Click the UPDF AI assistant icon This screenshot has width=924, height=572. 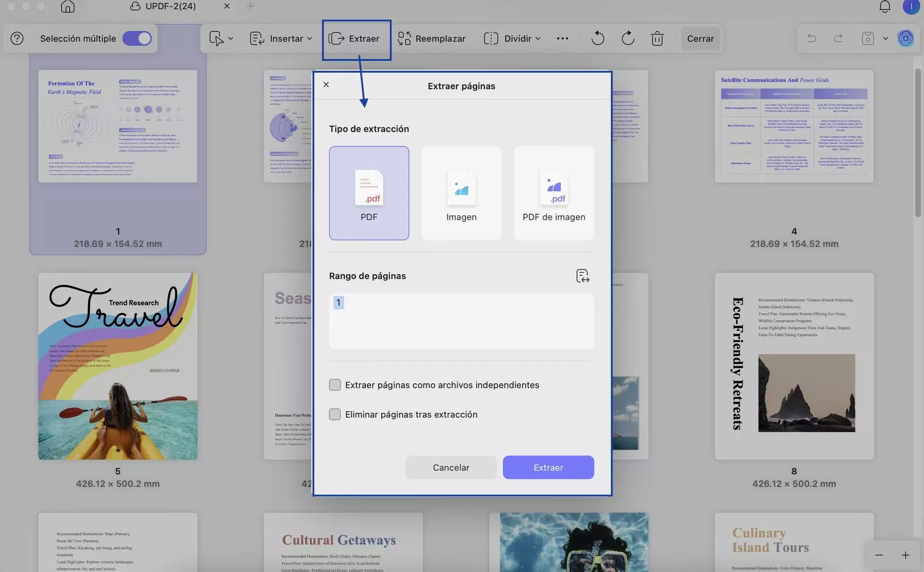tap(906, 38)
